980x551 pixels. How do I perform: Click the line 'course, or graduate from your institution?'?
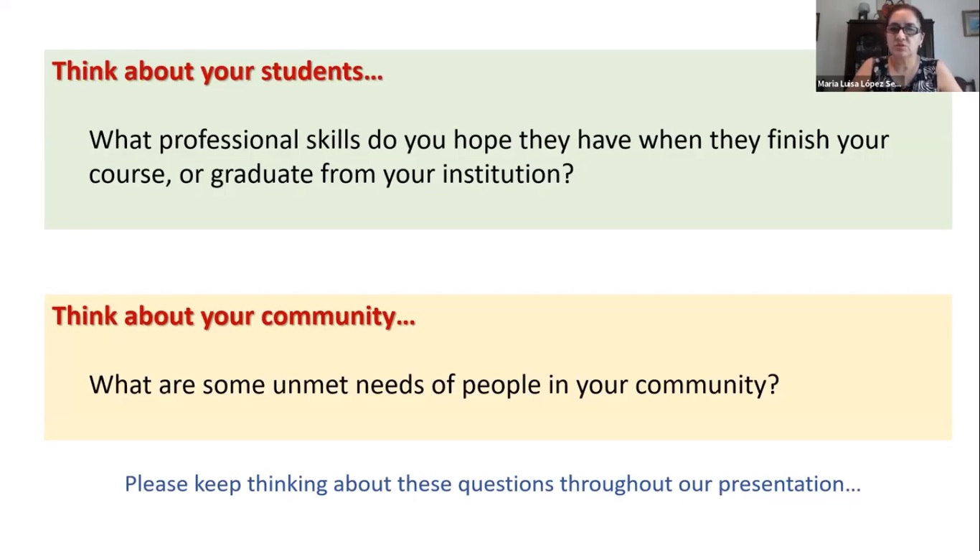click(331, 174)
